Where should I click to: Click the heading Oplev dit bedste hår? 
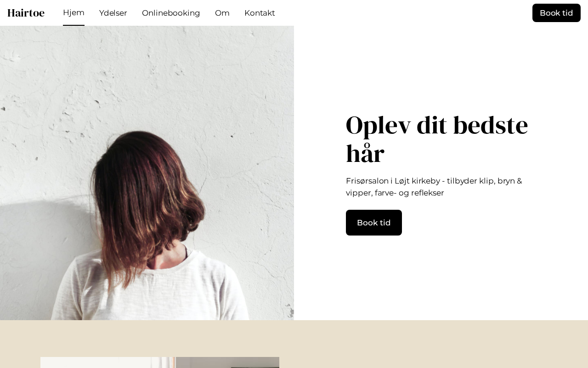coord(437,139)
